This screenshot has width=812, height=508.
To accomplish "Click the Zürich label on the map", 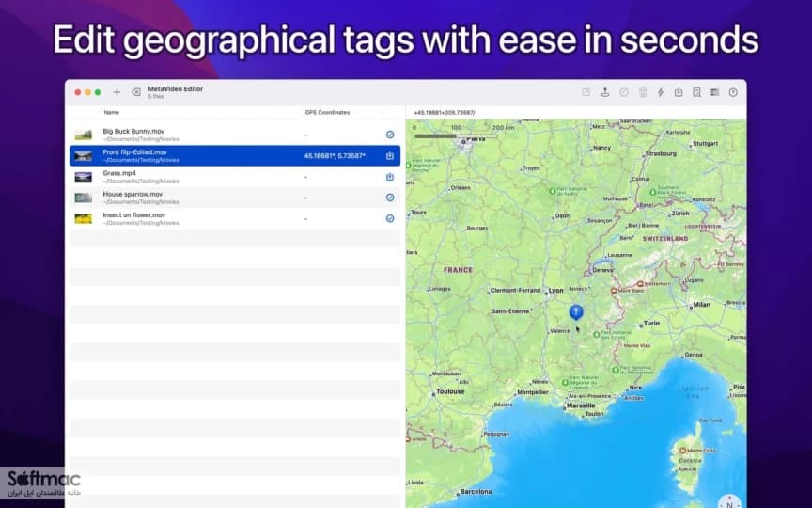I will coord(680,214).
